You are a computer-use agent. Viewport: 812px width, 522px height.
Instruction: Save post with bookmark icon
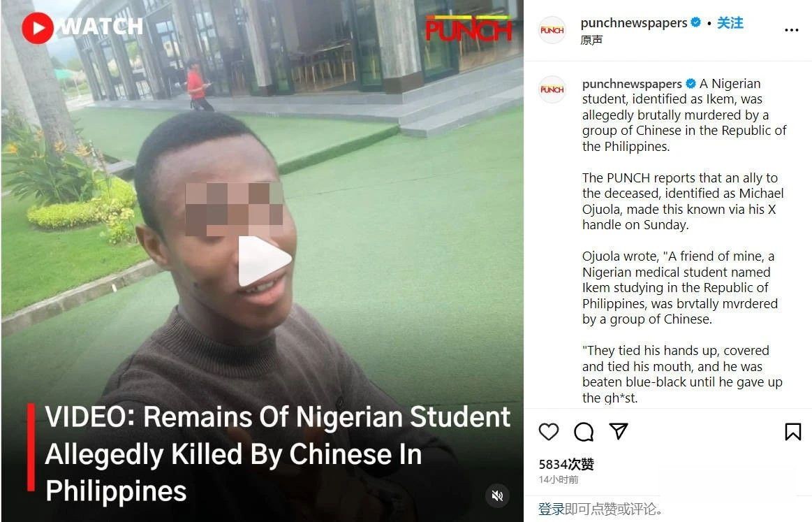coord(793,431)
